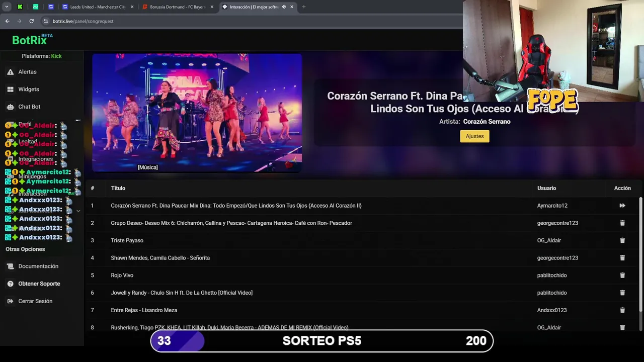Image resolution: width=644 pixels, height=362 pixels.
Task: Open the Widgets grid icon
Action: 10,89
